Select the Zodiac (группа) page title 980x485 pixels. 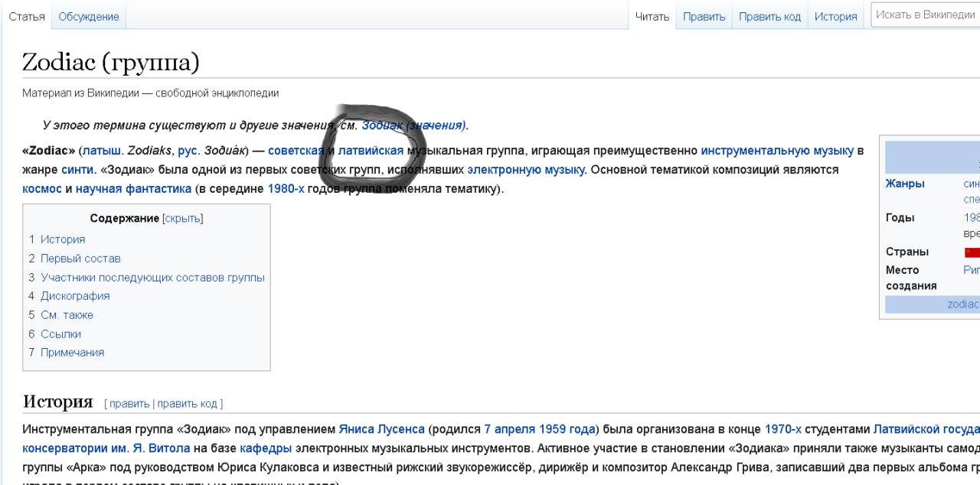111,62
